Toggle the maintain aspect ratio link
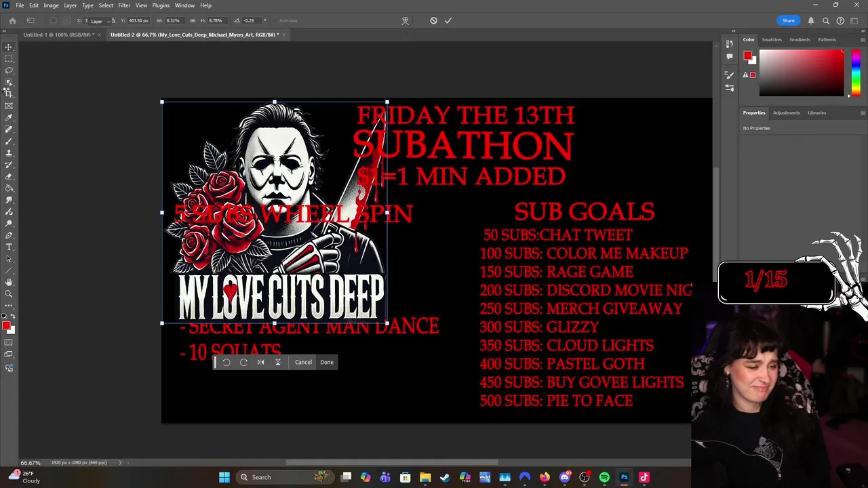The height and width of the screenshot is (488, 868). [x=193, y=20]
